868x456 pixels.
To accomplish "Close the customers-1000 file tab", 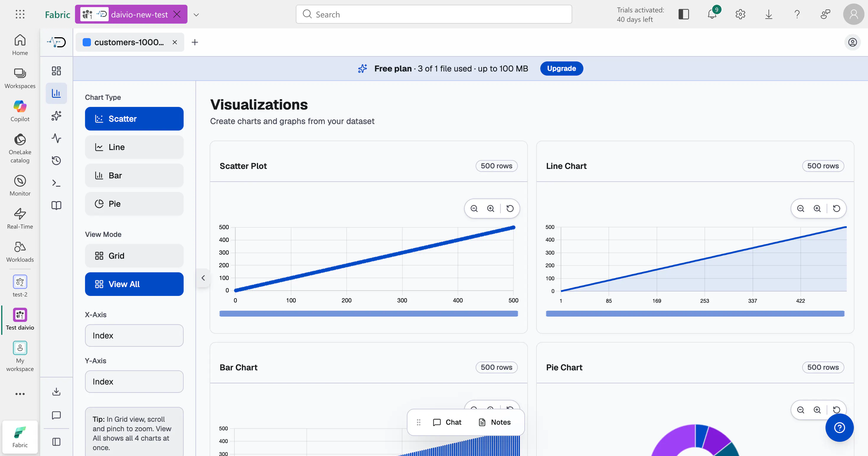I will coord(175,42).
